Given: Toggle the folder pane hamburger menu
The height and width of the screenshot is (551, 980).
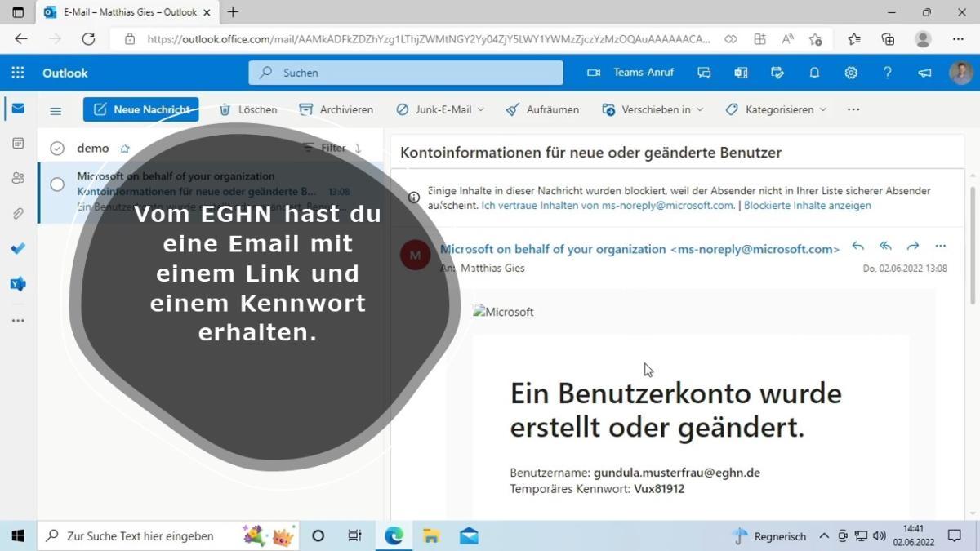Looking at the screenshot, I should 56,110.
